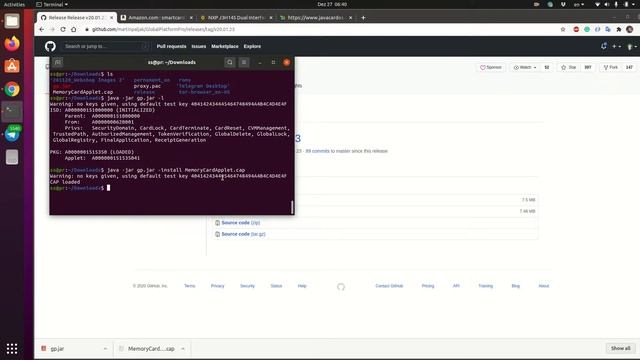
Task: Focus the GitHub search box
Action: click(x=105, y=47)
